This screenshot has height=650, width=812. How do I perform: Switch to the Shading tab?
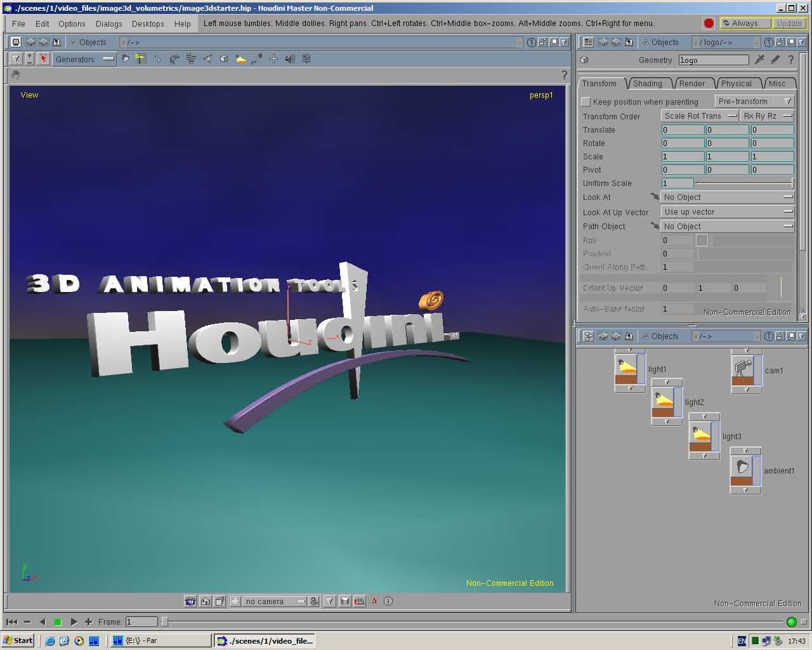coord(646,84)
